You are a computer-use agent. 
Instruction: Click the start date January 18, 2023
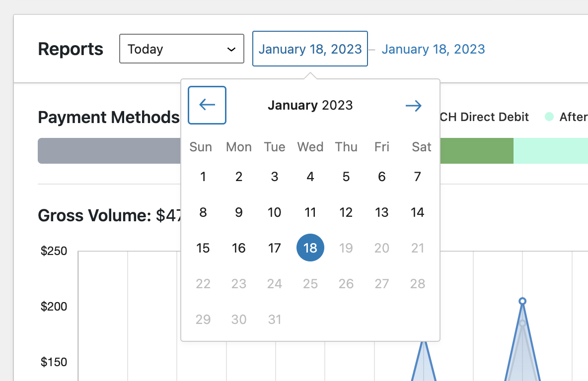(310, 49)
